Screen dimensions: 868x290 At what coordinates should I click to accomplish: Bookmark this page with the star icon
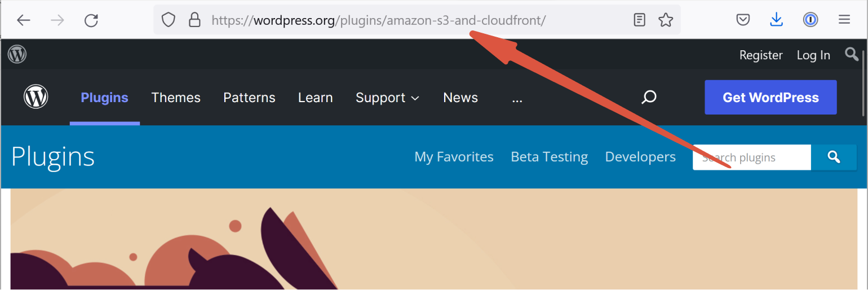point(666,20)
